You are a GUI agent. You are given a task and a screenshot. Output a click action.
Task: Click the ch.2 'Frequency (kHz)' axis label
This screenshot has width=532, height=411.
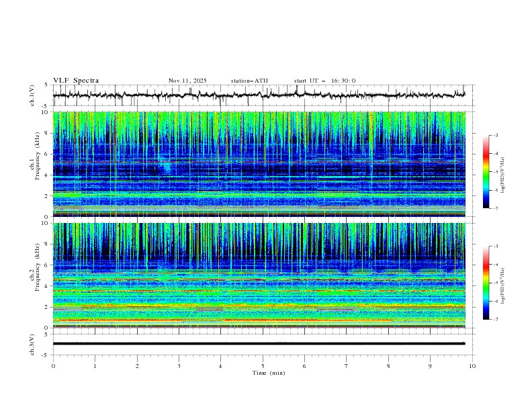(x=37, y=267)
